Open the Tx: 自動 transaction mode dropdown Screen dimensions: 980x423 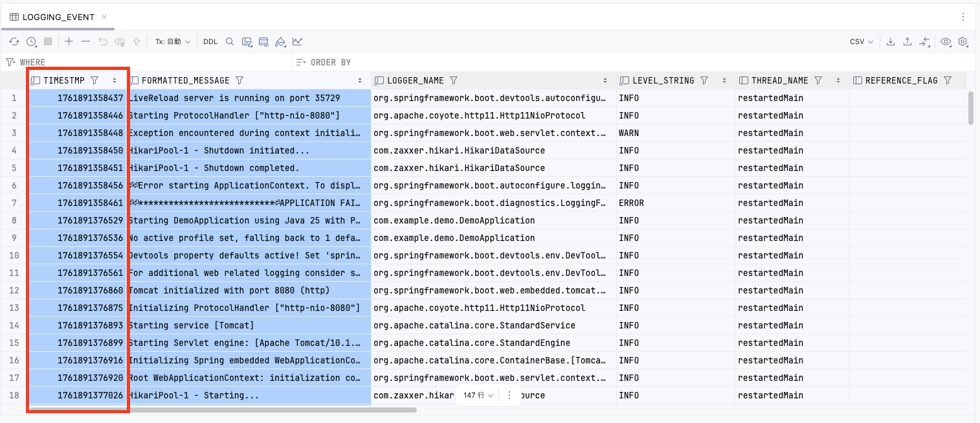click(172, 41)
